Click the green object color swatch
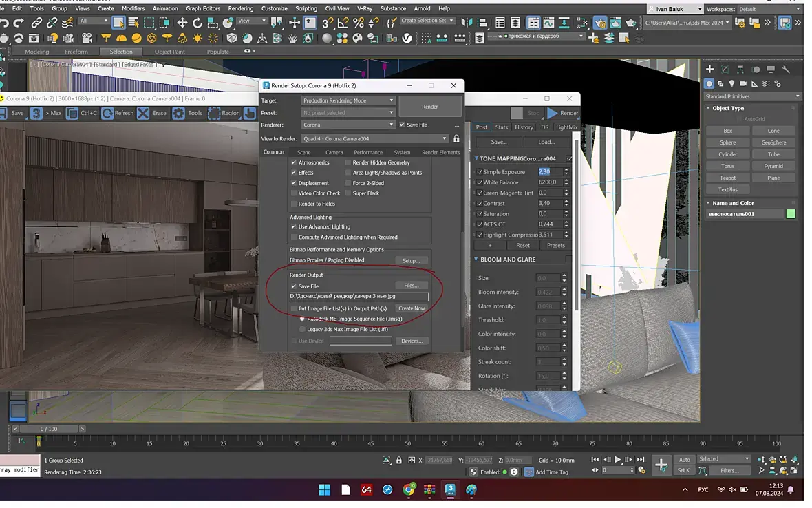The height and width of the screenshot is (508, 812). (x=791, y=214)
